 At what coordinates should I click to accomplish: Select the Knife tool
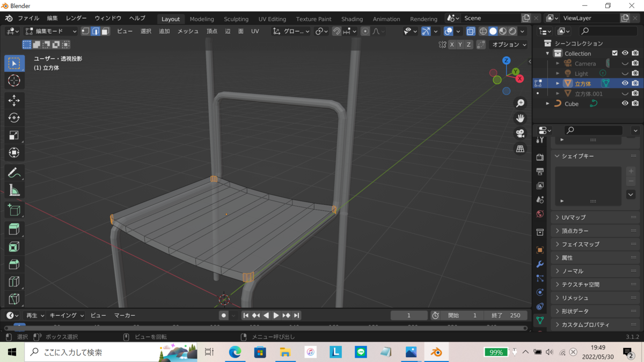click(x=14, y=299)
